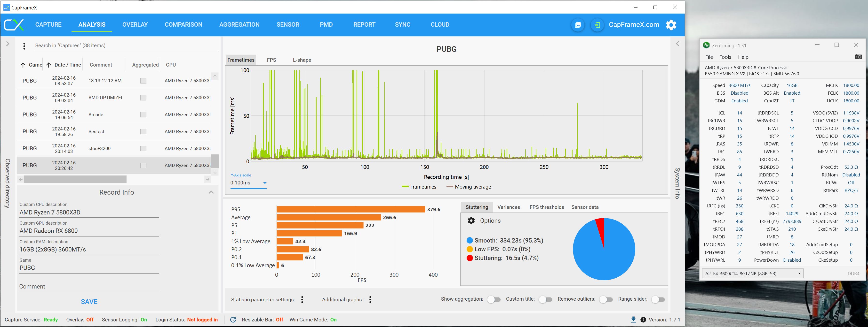Toggle Remove outliers switch
Screen dimensions: 868x327
point(606,299)
